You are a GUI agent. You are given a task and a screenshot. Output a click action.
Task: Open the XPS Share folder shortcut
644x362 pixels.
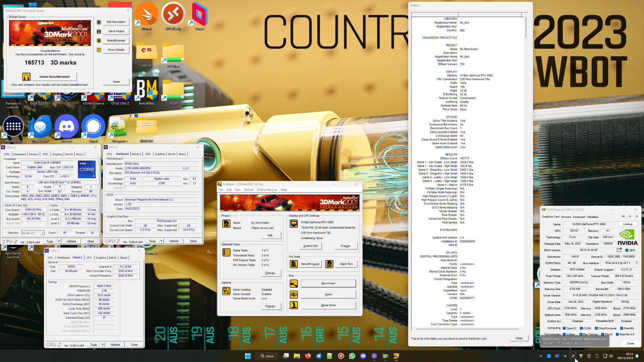coord(173,55)
